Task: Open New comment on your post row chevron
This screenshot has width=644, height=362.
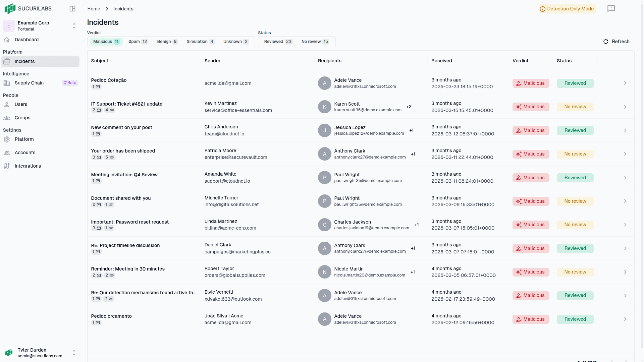Action: [625, 130]
